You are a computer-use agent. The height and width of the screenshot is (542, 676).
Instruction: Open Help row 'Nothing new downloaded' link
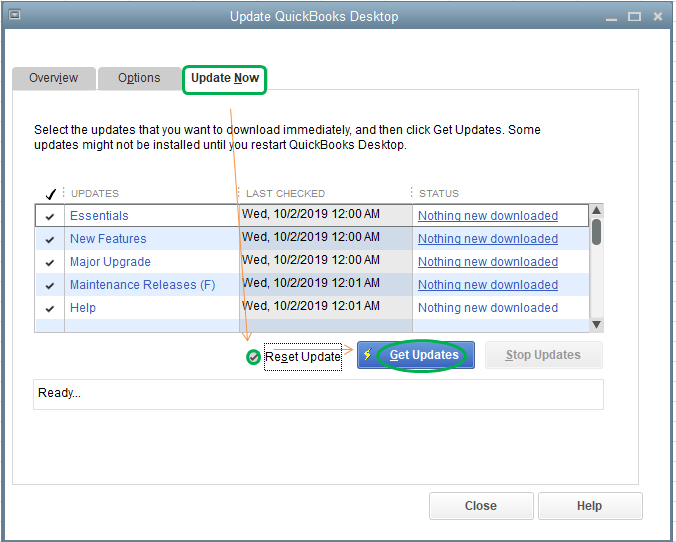point(488,307)
